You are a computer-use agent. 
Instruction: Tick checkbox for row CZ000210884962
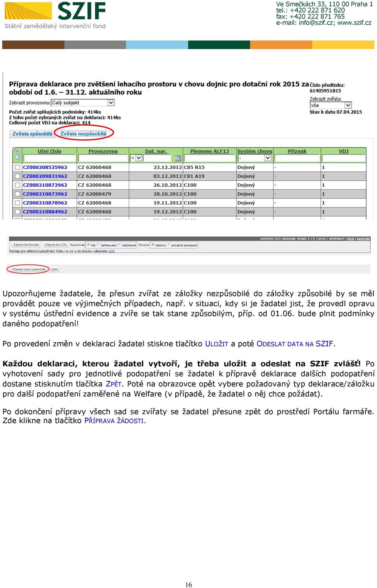[x=17, y=212]
